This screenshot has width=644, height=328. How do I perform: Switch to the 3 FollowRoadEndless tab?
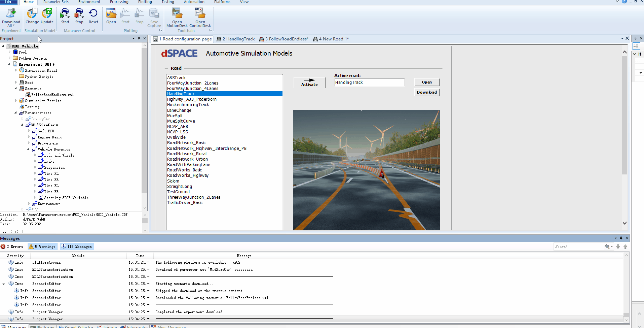(x=284, y=39)
